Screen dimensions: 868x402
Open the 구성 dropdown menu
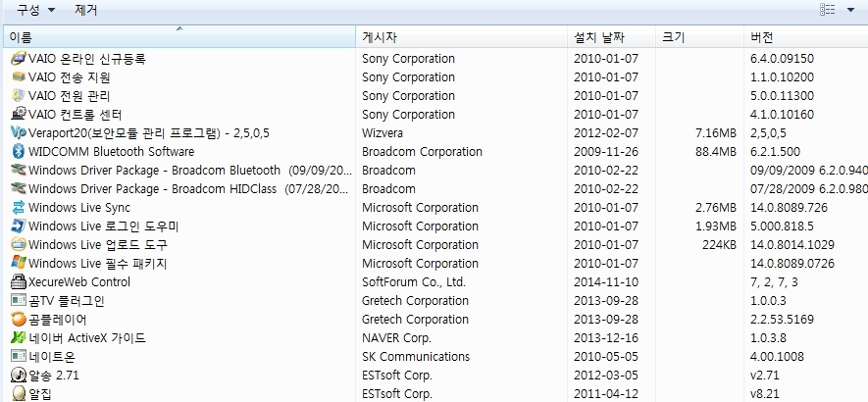point(36,10)
